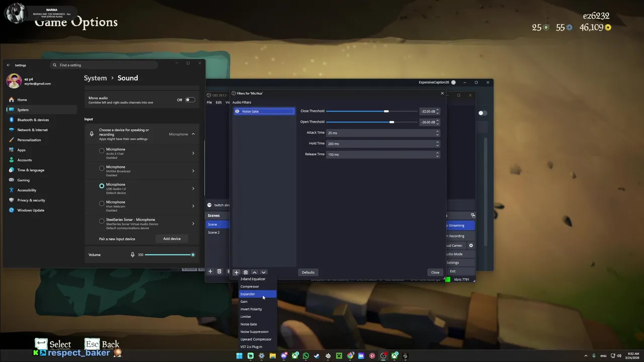Screen dimensions: 644x362
Task: Open Google Chrome from the taskbar
Action: click(350, 356)
